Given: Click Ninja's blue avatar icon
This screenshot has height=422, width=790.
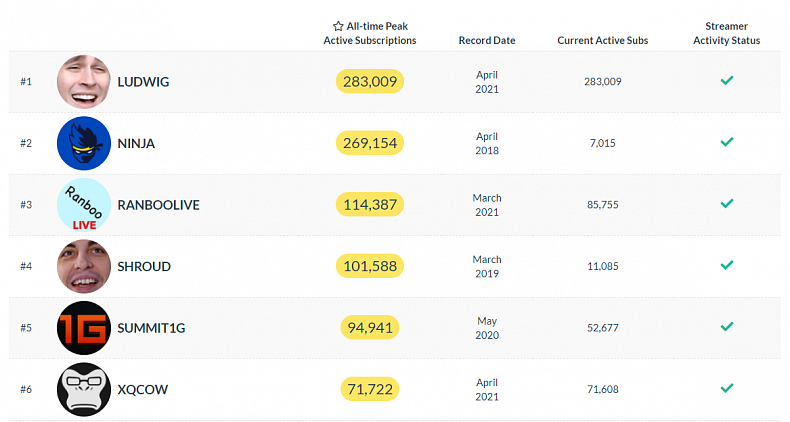Looking at the screenshot, I should tap(84, 143).
